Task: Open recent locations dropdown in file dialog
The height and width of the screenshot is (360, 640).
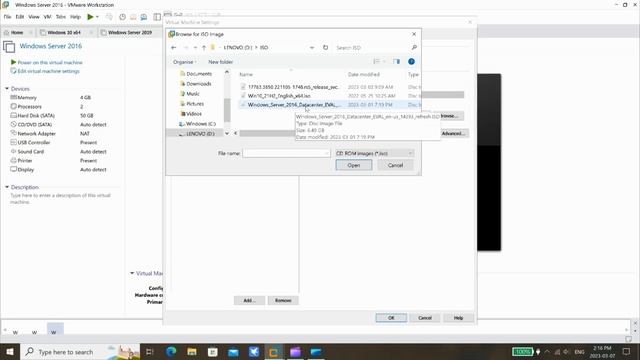Action: point(195,48)
